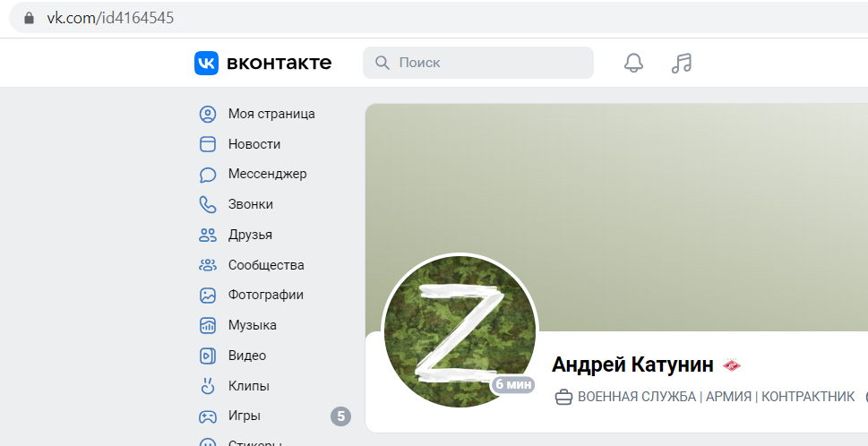Click the Новости feed icon

tap(208, 144)
